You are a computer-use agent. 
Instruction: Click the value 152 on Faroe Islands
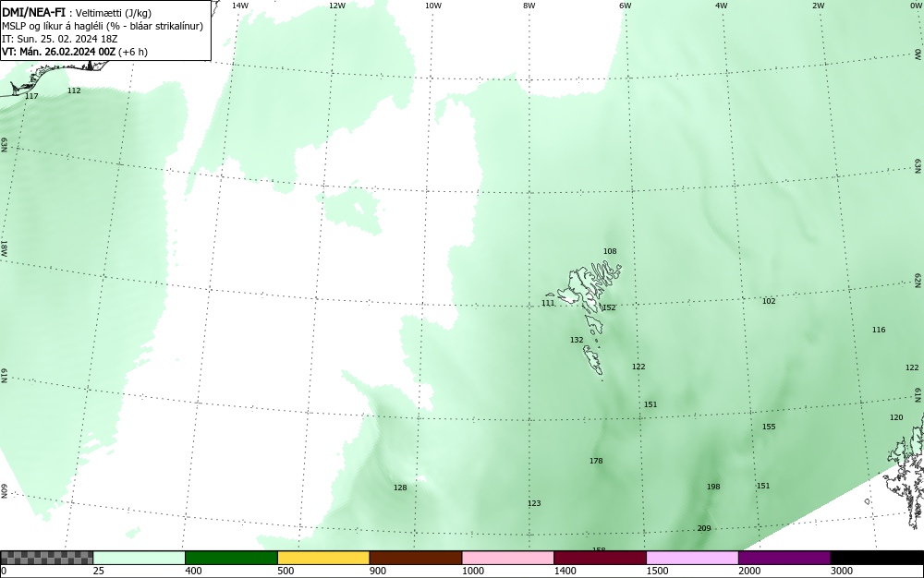(x=609, y=307)
